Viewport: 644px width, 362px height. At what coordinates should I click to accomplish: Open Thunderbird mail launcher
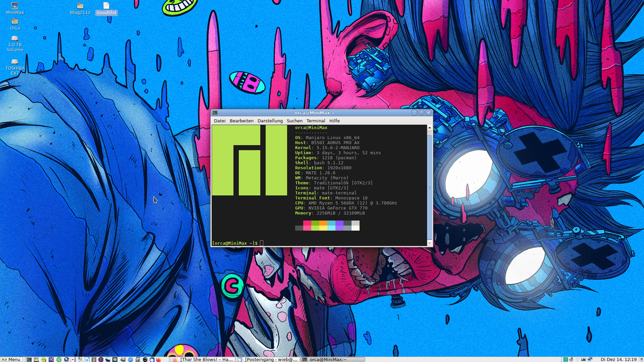pyautogui.click(x=152, y=359)
